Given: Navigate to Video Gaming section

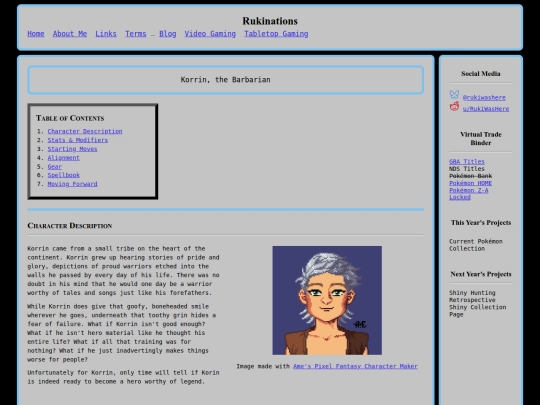Looking at the screenshot, I should click(210, 34).
